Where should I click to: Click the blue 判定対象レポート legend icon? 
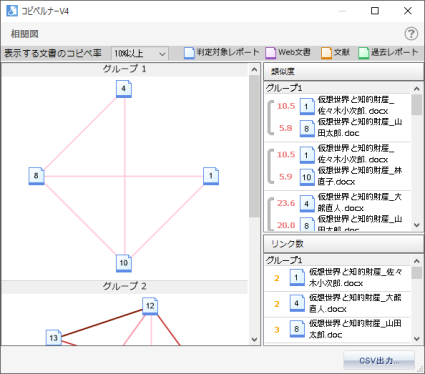(x=189, y=53)
